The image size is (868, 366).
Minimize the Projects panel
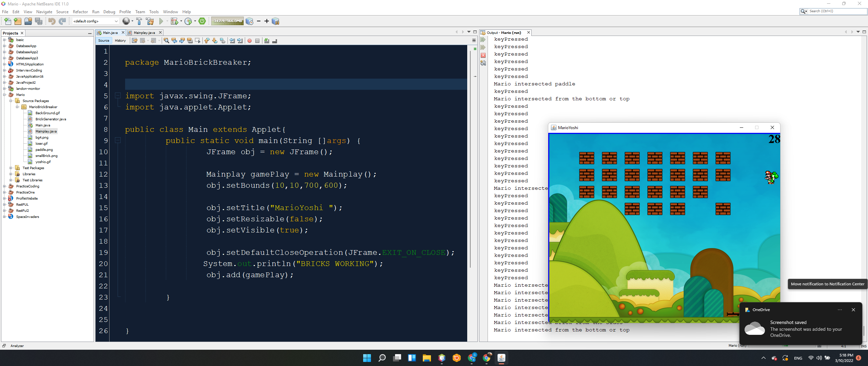click(90, 33)
